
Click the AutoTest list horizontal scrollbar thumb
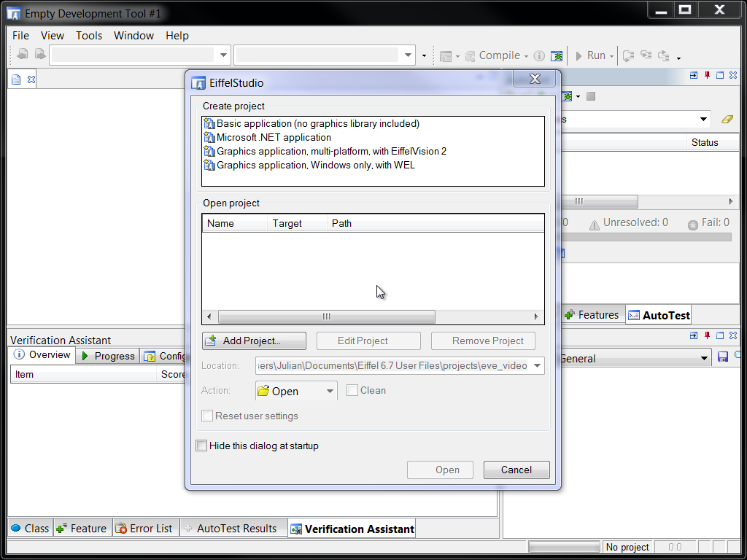pos(600,201)
